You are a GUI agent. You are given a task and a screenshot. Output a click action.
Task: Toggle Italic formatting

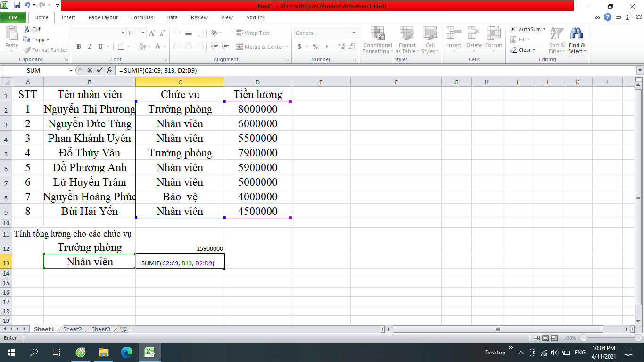[x=90, y=47]
